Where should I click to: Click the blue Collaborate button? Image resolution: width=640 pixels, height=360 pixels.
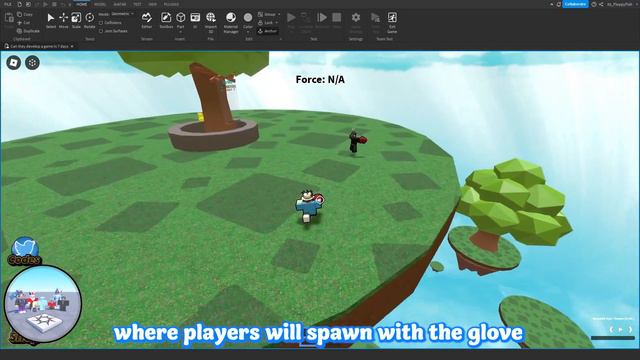point(576,4)
